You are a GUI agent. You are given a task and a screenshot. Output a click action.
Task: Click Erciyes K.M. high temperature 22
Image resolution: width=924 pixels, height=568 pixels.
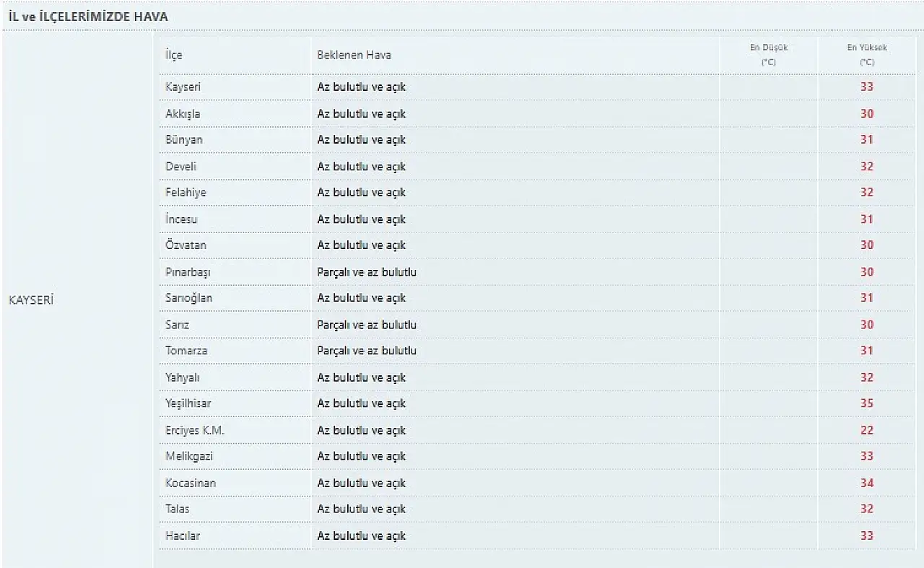click(867, 430)
